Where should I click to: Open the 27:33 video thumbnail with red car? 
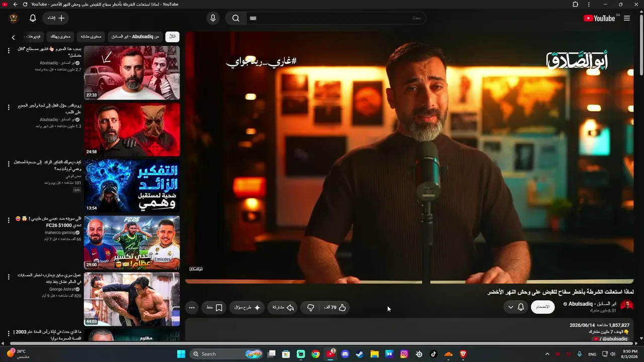click(132, 73)
